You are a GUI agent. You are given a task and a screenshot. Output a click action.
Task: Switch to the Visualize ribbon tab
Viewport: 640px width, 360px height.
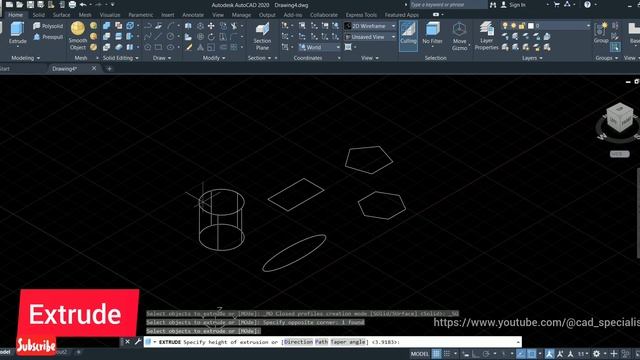pyautogui.click(x=110, y=15)
